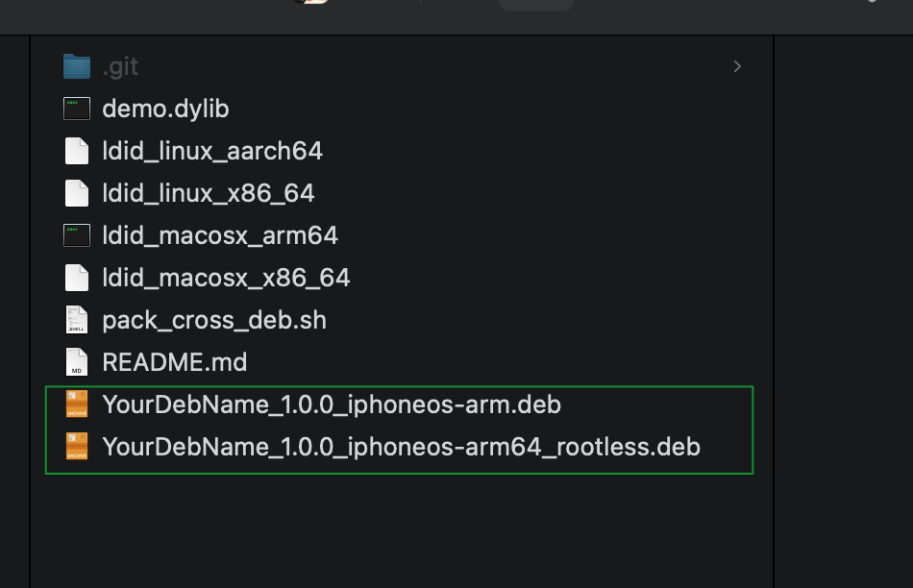
Task: Click the search field in the top bar
Action: coord(535,5)
